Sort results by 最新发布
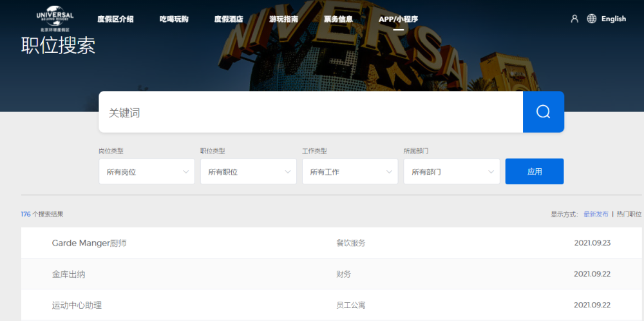Image resolution: width=644 pixels, height=321 pixels. point(596,214)
